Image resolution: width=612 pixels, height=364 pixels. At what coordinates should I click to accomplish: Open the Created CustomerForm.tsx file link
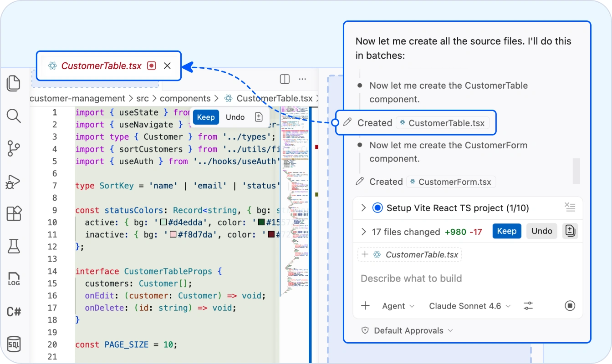(451, 182)
